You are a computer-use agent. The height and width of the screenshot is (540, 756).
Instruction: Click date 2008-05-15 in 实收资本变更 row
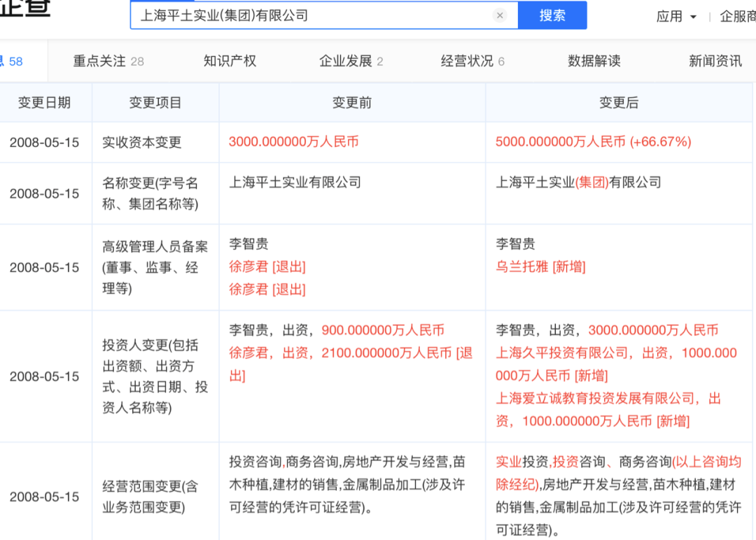[44, 143]
